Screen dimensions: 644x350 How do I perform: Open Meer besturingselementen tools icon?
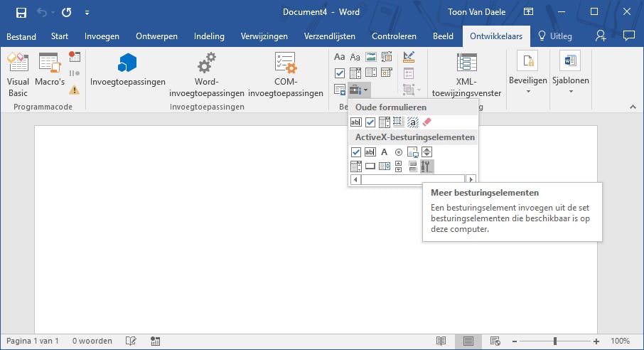click(x=427, y=166)
